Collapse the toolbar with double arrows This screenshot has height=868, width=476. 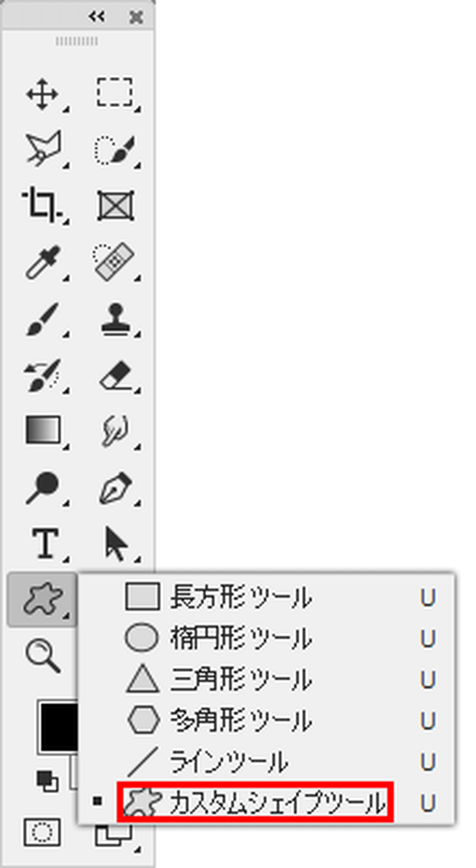click(x=96, y=17)
